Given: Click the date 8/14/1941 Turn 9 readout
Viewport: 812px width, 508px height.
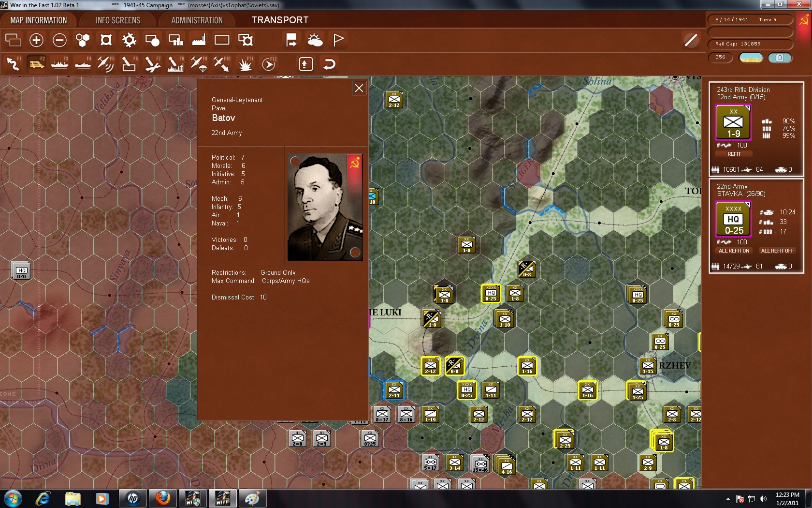Looking at the screenshot, I should 750,20.
